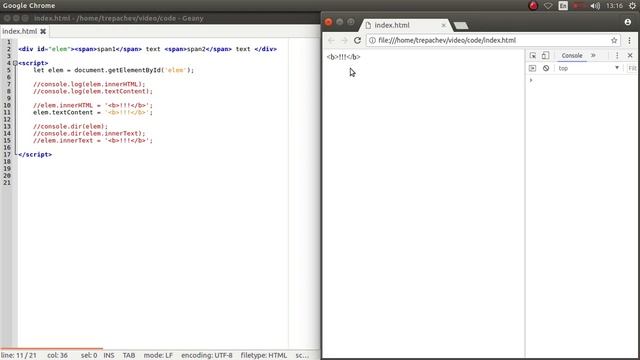Click 'encoding: UTF-8' in Geany's status bar

pyautogui.click(x=207, y=356)
